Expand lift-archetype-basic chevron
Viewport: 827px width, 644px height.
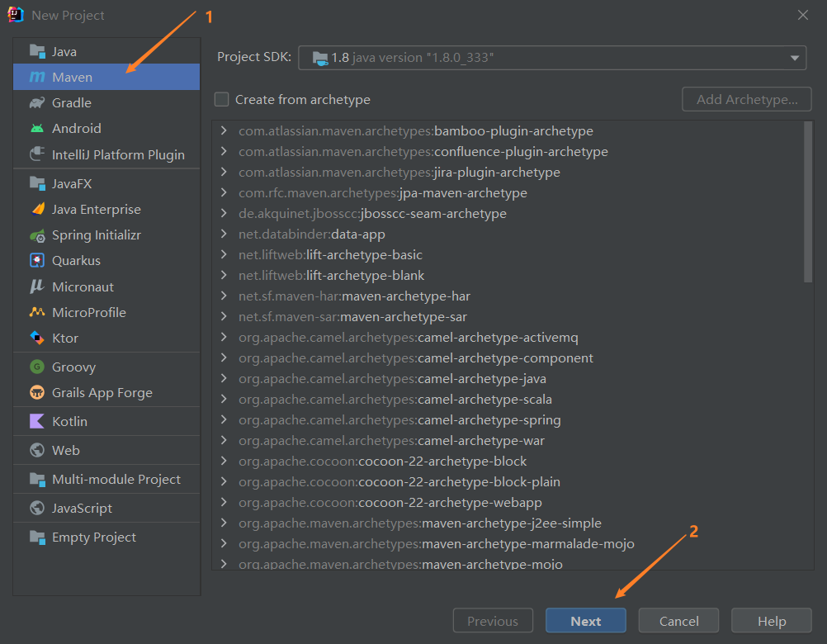[x=224, y=255]
